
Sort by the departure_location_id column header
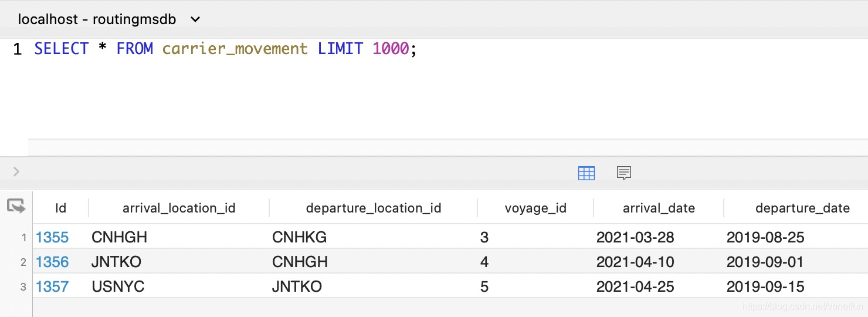tap(374, 208)
